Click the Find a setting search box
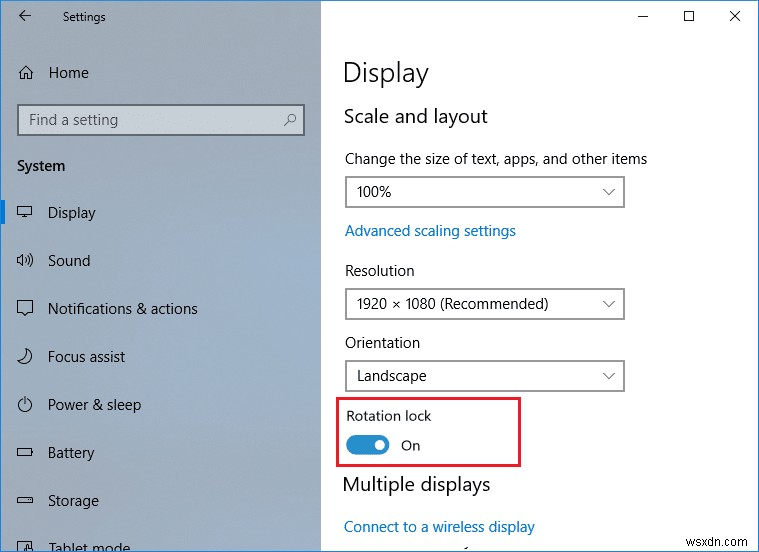This screenshot has height=552, width=759. [x=150, y=120]
